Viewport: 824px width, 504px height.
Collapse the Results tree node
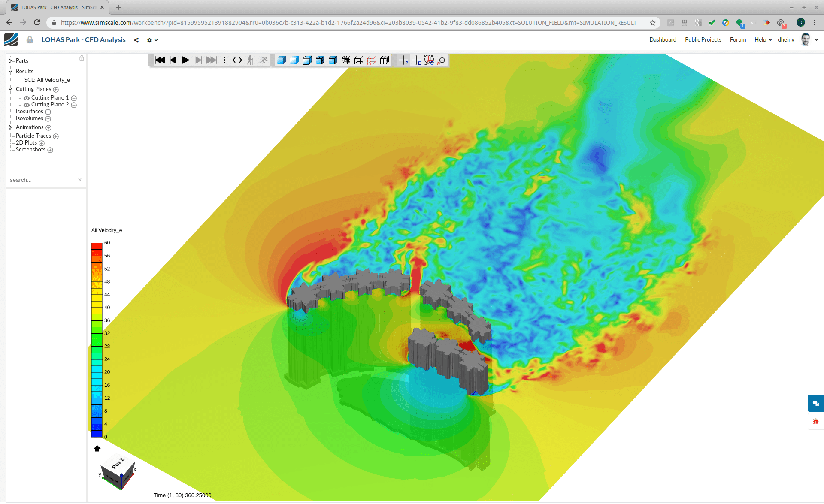10,71
